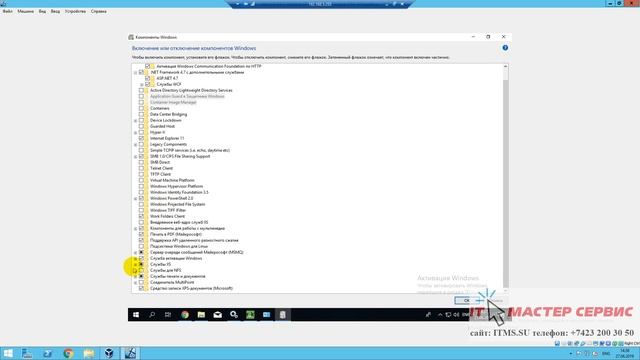Open the Устройства menu
The width and height of the screenshot is (640, 360).
click(x=75, y=11)
